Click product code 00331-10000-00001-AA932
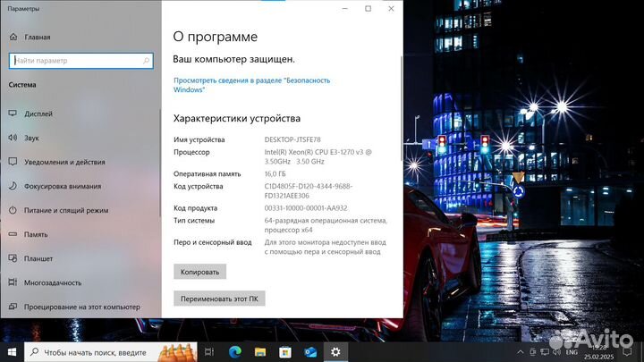The image size is (644, 362). (x=306, y=208)
